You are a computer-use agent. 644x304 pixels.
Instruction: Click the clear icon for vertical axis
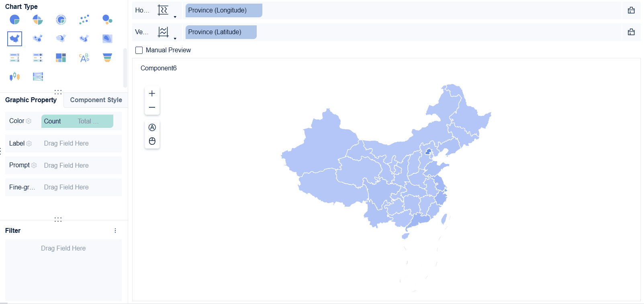click(631, 32)
